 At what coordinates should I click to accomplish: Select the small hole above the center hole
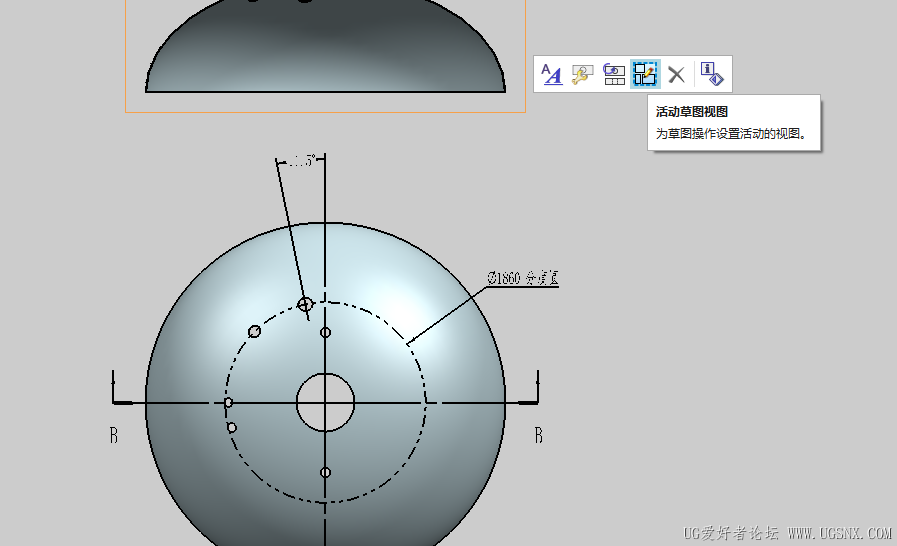click(325, 332)
